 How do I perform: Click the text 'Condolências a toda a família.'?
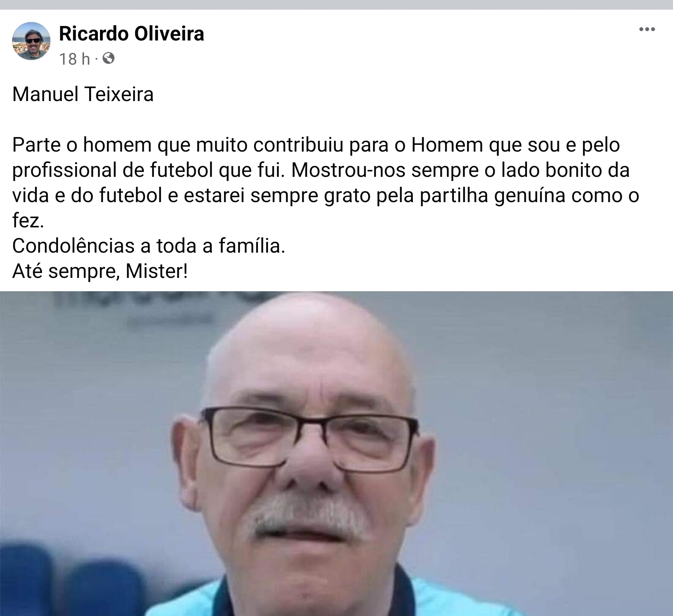pos(149,246)
